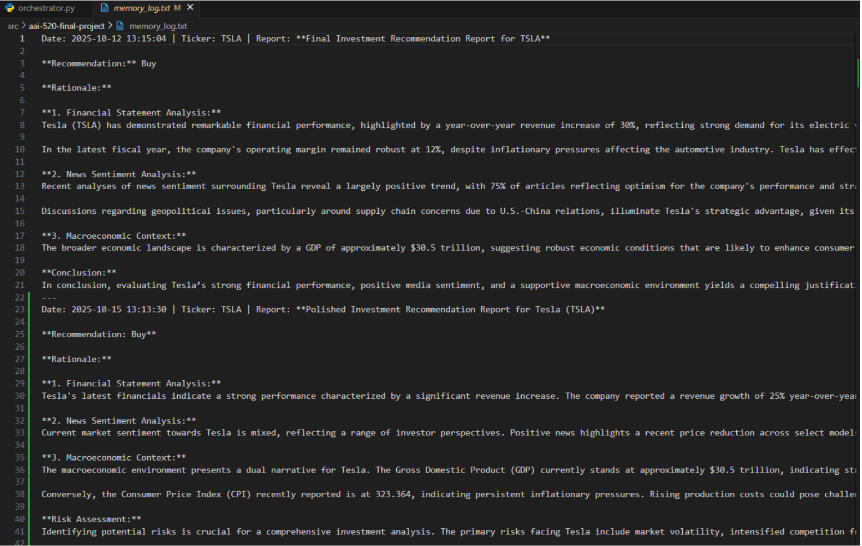Click the '**Recommendation:** Buy' text on line 3
This screenshot has width=862, height=546.
coord(99,63)
